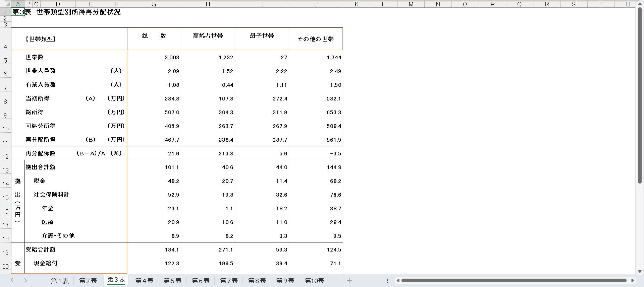
Task: Add a new sheet with plus icon
Action: 349,281
